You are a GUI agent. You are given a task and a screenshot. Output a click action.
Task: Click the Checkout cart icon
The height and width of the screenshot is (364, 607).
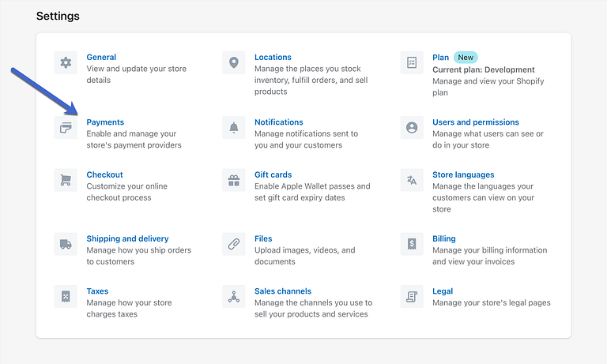coord(66,180)
